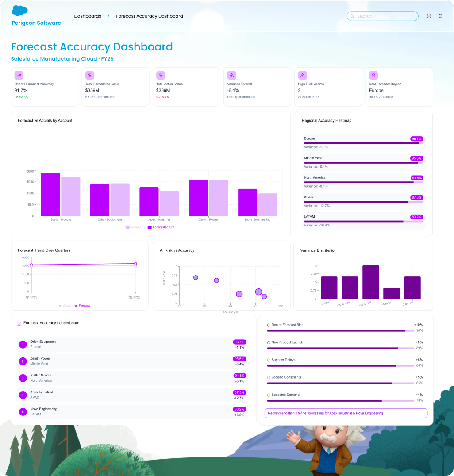Open the recommendation for Apex Industrial & Nova Engineering

346,413
